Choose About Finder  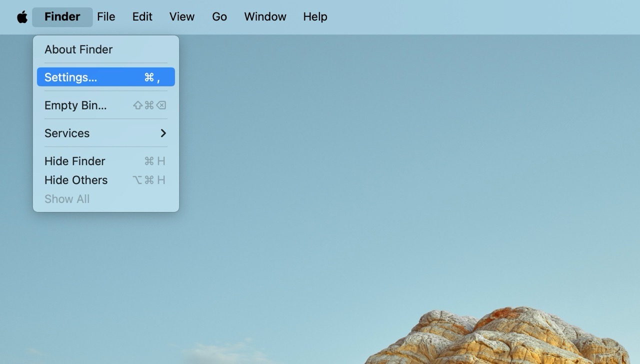(106, 49)
